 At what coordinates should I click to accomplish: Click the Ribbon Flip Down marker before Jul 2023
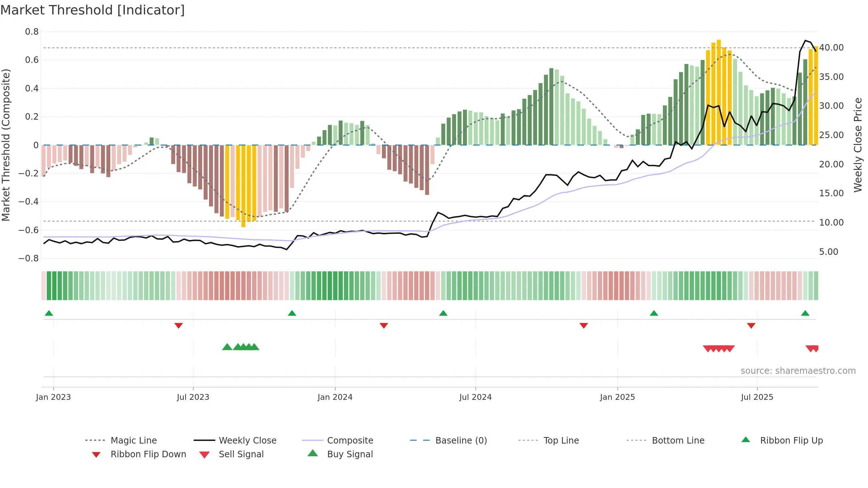179,326
